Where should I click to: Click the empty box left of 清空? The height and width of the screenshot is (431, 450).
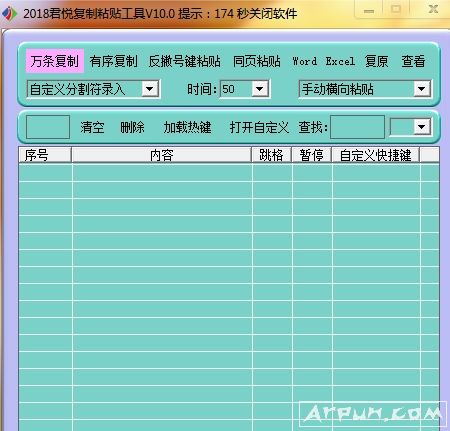point(48,127)
